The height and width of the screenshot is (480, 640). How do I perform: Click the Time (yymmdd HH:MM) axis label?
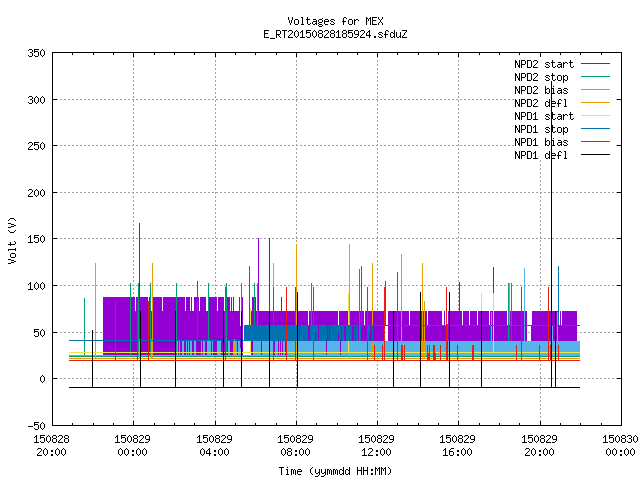335,471
